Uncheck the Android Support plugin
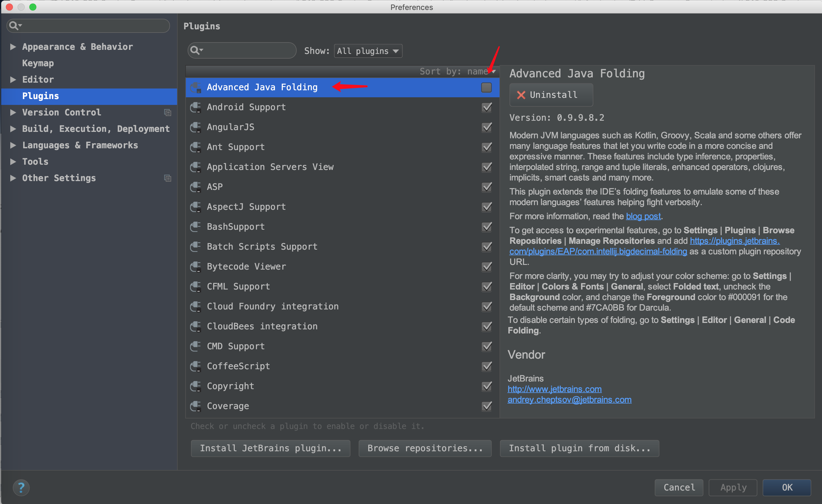822x504 pixels. [x=486, y=108]
